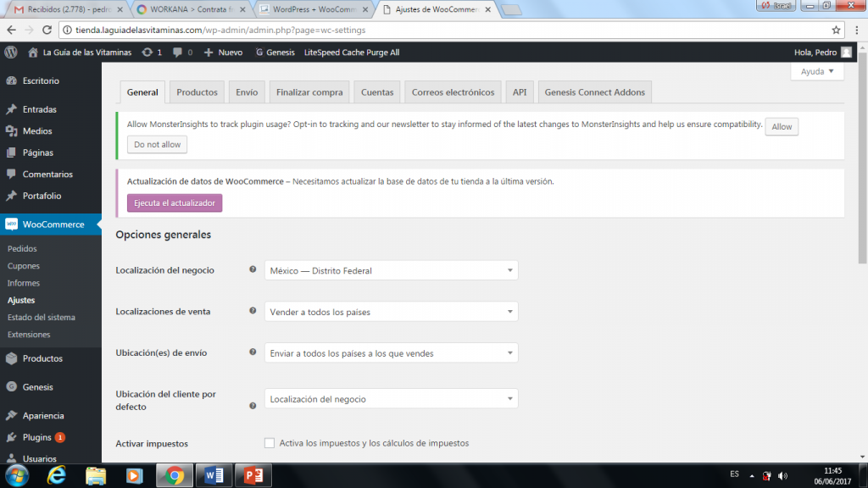Click the help icon for Ubicación(es) de envío
Image resolution: width=868 pixels, height=488 pixels.
(x=253, y=352)
